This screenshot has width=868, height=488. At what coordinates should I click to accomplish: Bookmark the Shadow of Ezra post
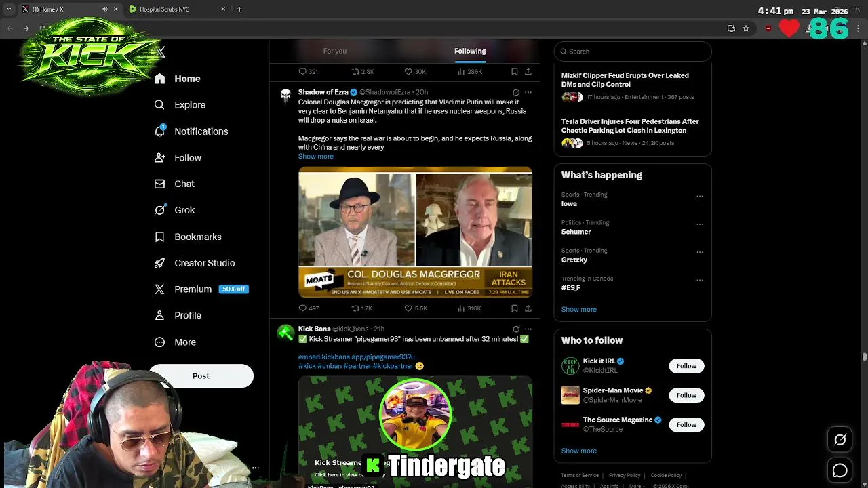point(515,308)
